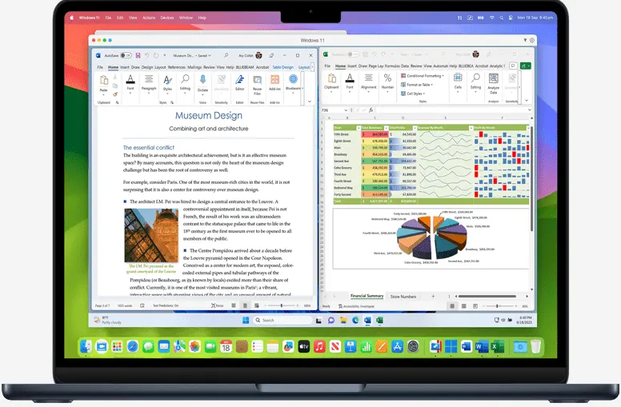The image size is (621, 407).
Task: Click the search magnifier in Word title bar
Action: (226, 55)
